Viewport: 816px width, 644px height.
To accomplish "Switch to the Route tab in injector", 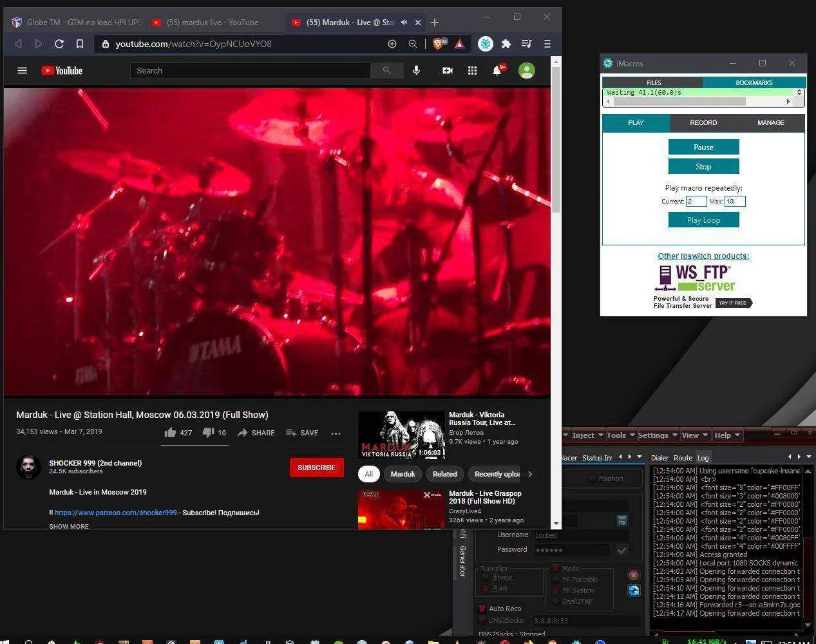I will click(x=683, y=458).
